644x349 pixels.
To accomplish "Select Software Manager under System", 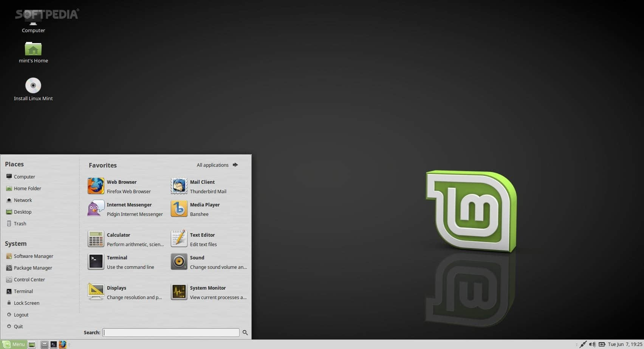I will point(33,256).
